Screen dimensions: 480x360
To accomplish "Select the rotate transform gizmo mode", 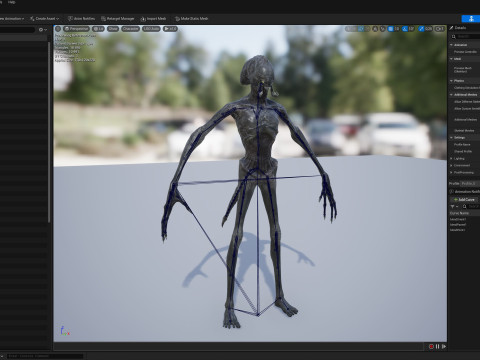I will click(x=360, y=29).
